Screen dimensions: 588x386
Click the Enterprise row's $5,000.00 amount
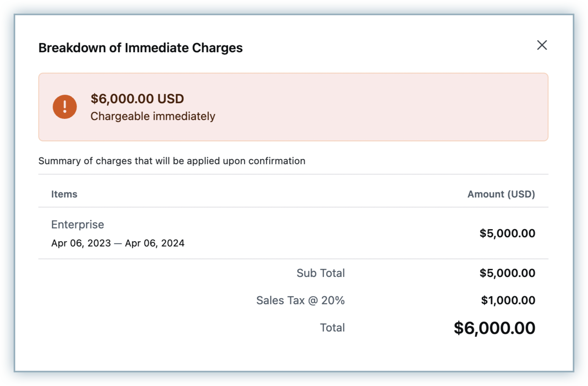(507, 233)
